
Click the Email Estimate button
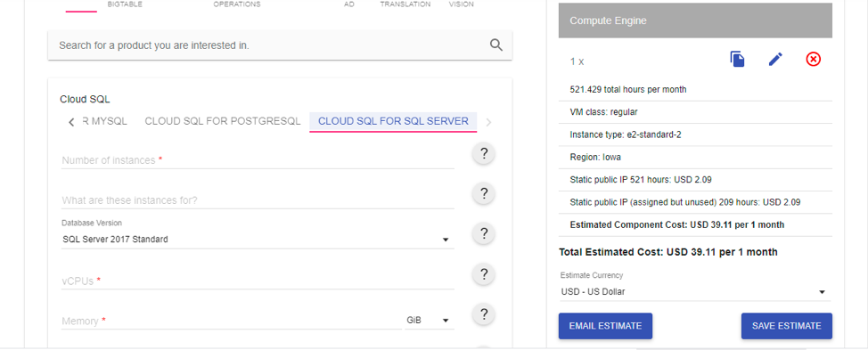click(606, 326)
